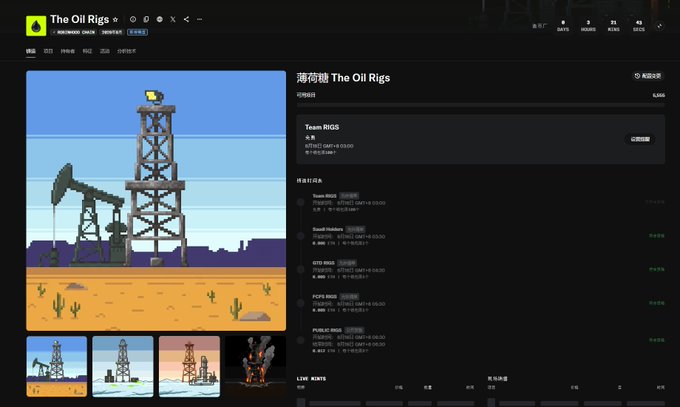This screenshot has height=407, width=680.
Task: Click the mint supply progress bar
Action: 481,105
